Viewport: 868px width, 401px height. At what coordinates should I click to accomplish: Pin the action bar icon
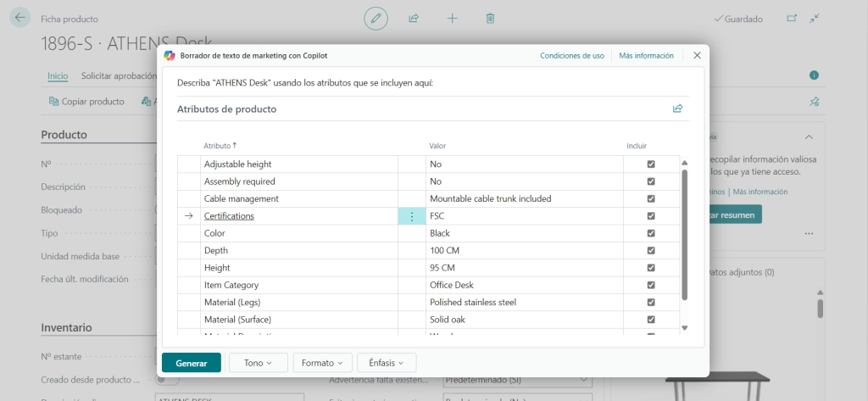tap(814, 102)
